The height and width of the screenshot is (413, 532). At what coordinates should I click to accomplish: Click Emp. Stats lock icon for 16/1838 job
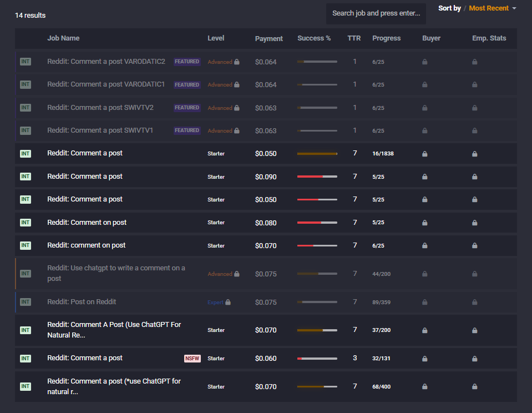(x=474, y=154)
